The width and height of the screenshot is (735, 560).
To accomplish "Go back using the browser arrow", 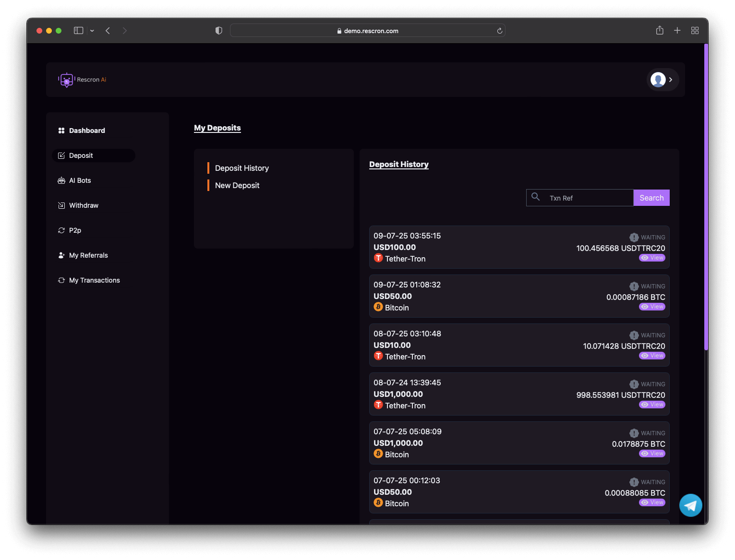I will point(108,31).
